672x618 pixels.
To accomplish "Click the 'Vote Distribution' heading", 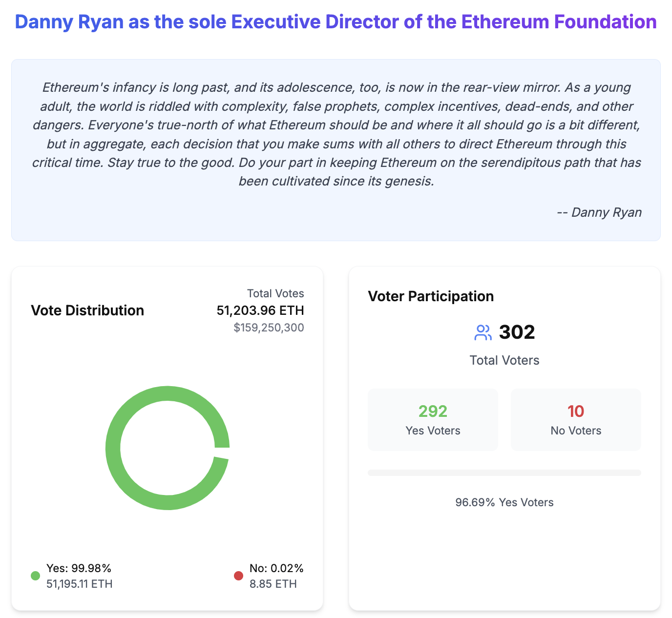I will pos(87,310).
